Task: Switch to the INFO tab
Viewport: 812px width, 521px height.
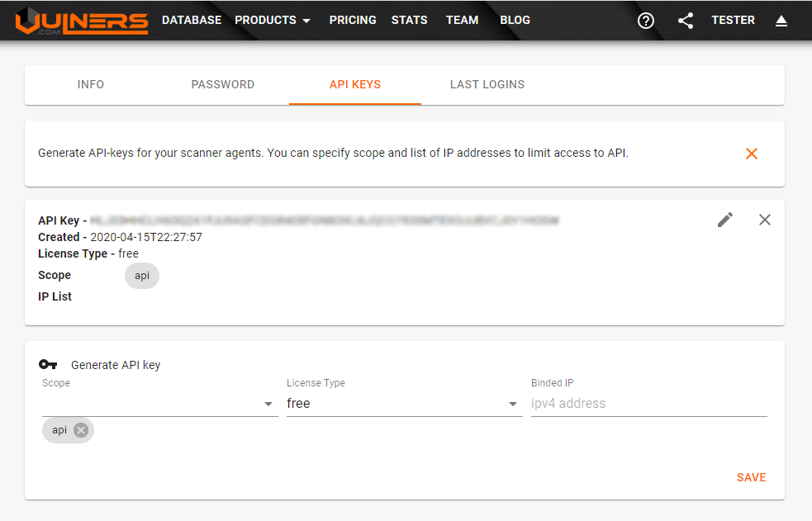Action: pos(91,84)
